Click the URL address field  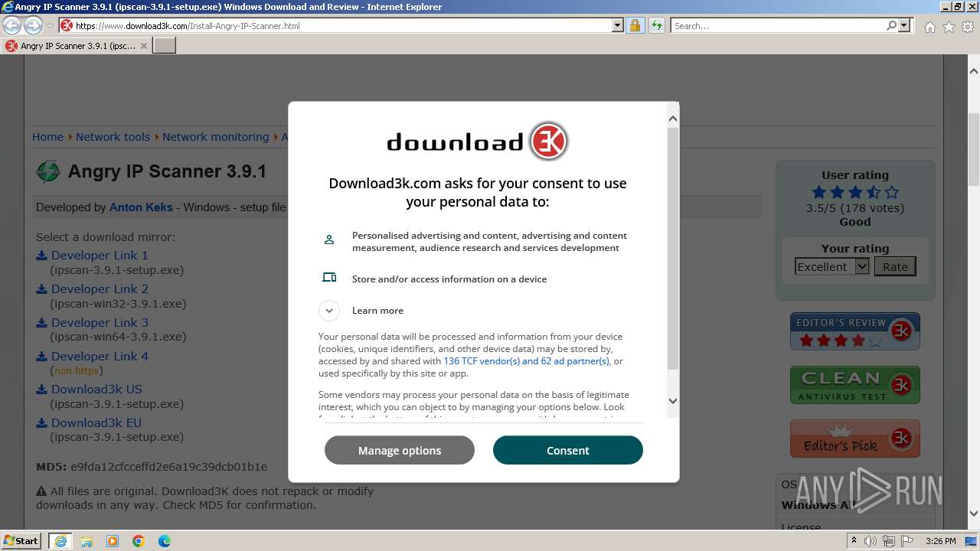tap(341, 25)
